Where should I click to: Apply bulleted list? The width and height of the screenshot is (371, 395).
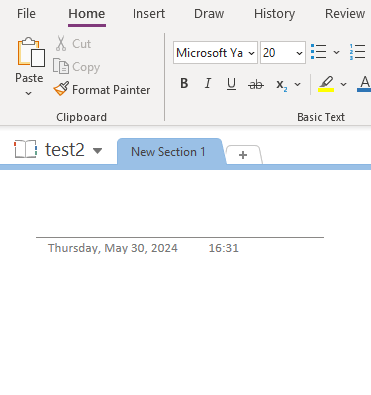(x=318, y=52)
